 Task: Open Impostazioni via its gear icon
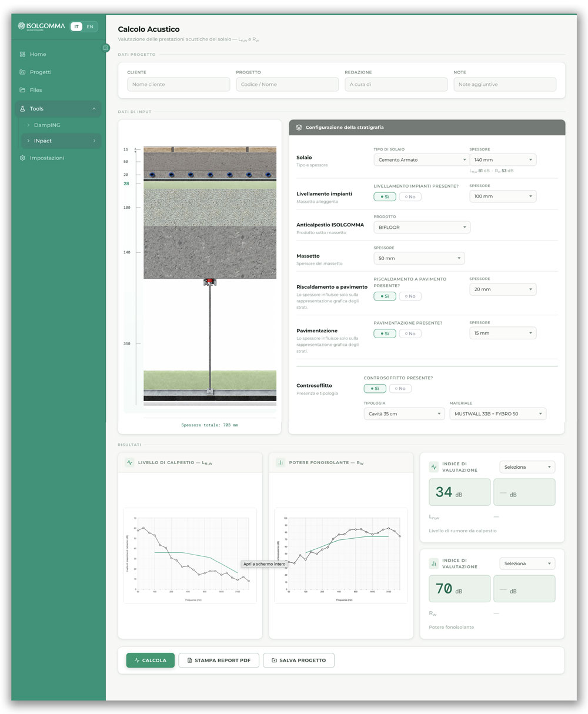[22, 158]
